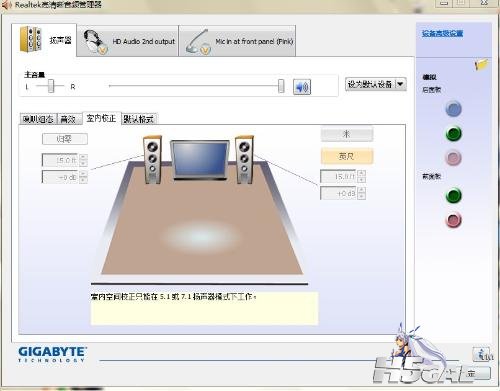500x391 pixels.
Task: Click the pink rear panel audio jack
Action: pos(453,158)
